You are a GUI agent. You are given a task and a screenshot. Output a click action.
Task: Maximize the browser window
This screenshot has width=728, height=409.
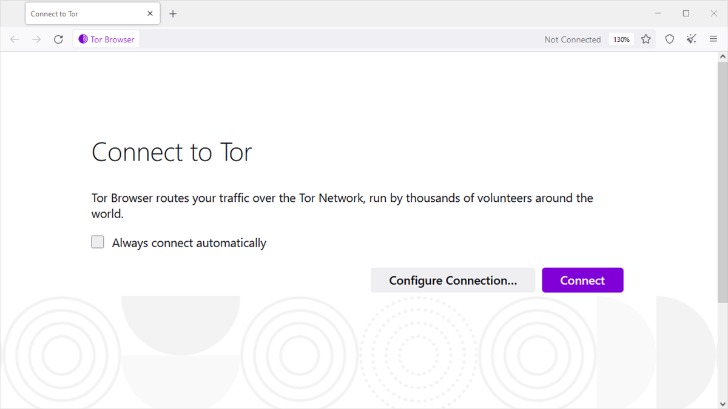686,13
